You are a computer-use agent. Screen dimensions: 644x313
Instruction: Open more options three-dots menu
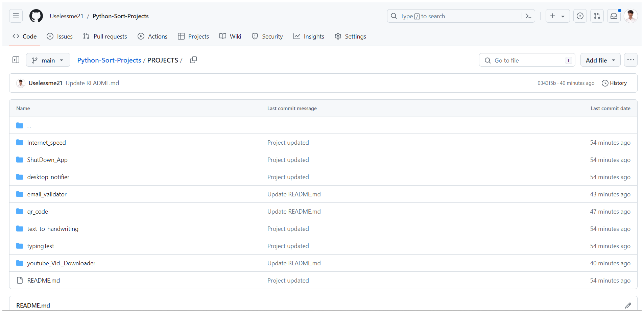coord(630,60)
